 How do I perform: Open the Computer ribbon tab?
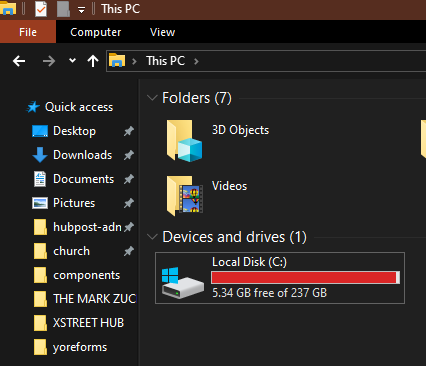click(x=96, y=32)
